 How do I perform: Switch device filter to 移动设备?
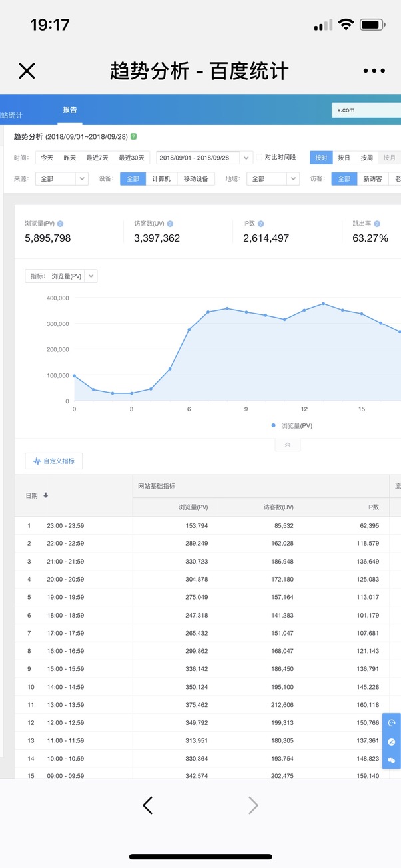pos(196,179)
